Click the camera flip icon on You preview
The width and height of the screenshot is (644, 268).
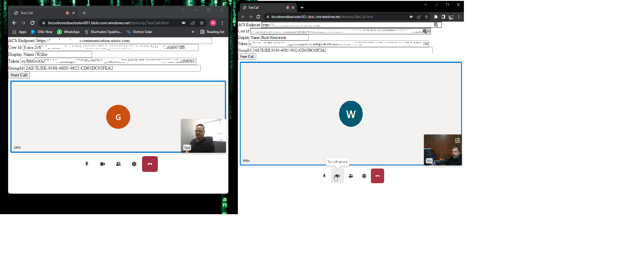(x=457, y=140)
